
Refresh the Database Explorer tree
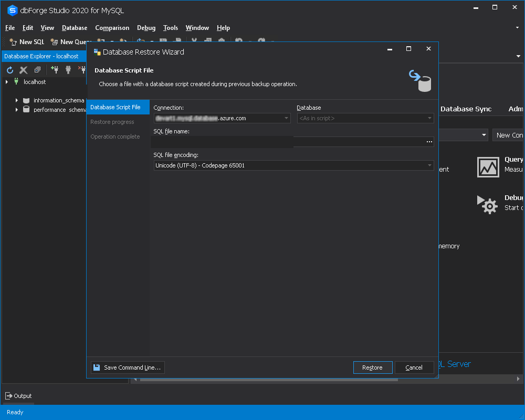[x=10, y=70]
